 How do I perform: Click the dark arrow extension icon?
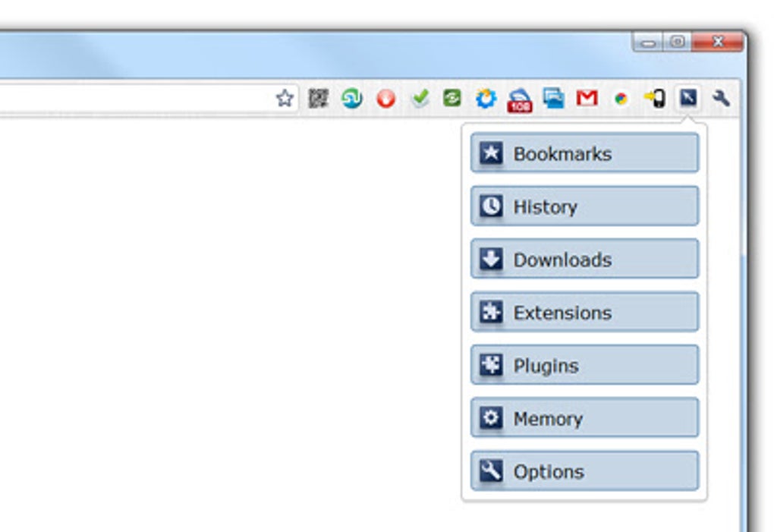[x=687, y=97]
